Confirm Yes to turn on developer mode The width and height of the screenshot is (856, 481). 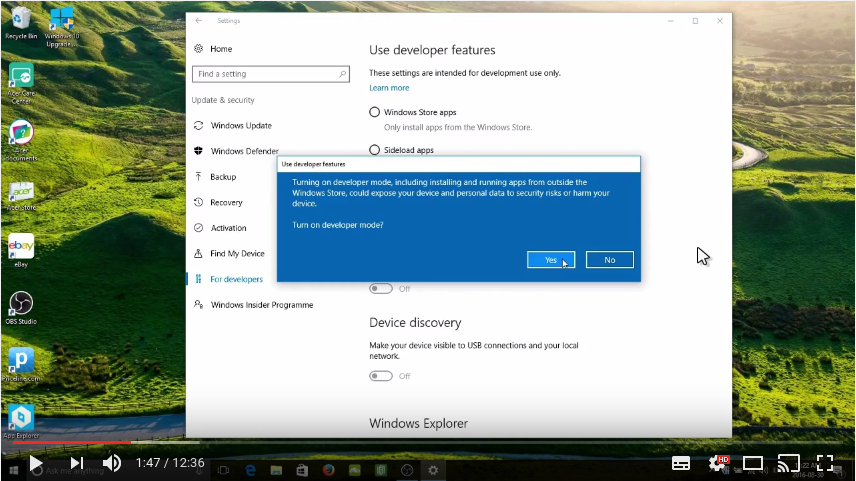551,260
